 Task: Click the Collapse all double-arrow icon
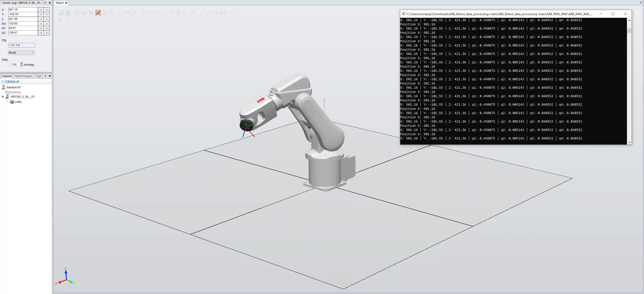pos(2,81)
